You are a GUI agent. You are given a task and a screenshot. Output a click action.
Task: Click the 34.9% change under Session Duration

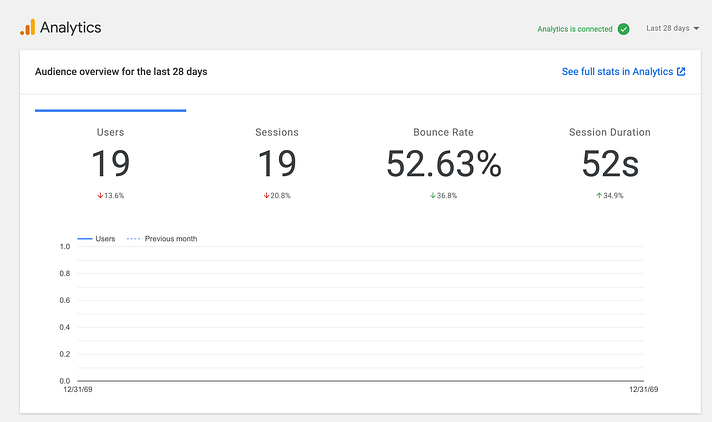click(613, 195)
